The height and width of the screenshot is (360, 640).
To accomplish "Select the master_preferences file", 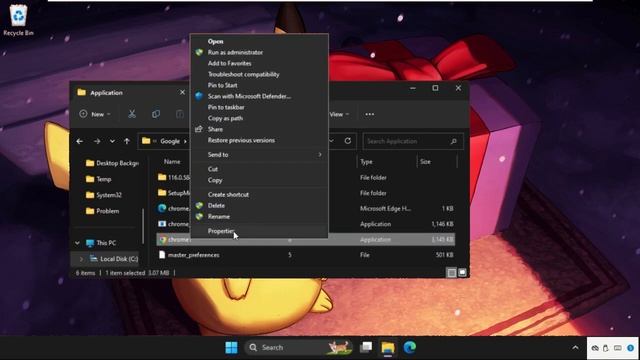I will point(305,255).
